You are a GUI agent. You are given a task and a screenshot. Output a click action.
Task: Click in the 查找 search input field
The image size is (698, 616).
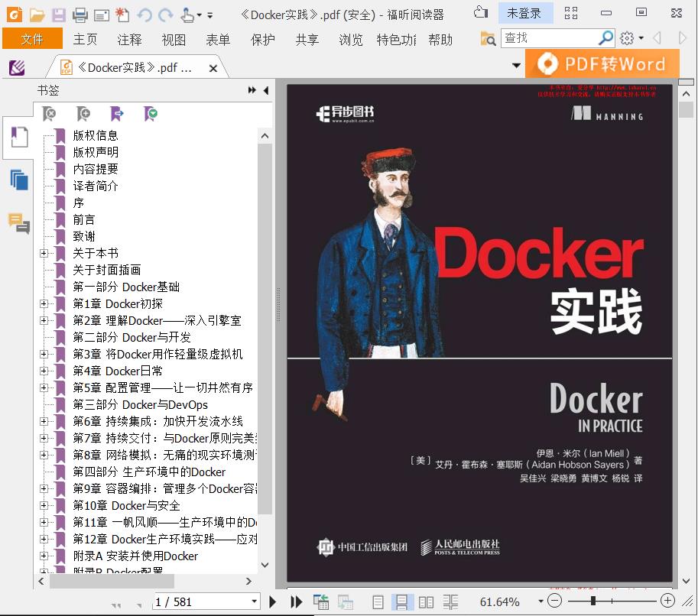pos(550,38)
